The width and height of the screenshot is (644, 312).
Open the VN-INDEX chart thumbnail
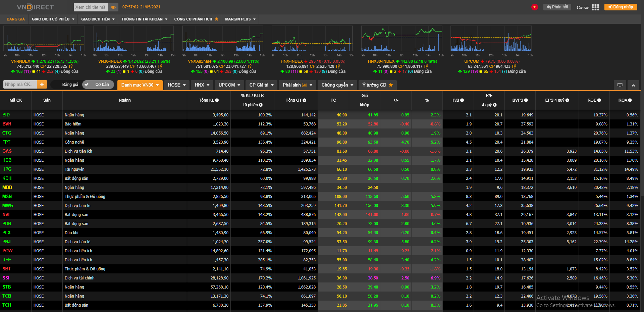[44, 39]
